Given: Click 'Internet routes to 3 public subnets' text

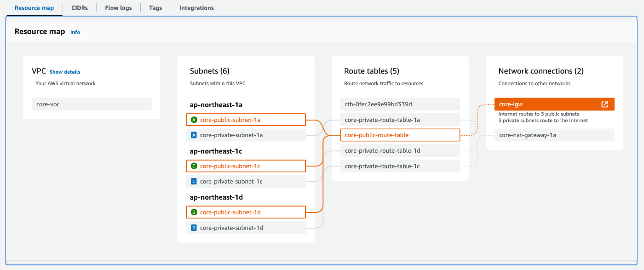Looking at the screenshot, I should [x=539, y=114].
